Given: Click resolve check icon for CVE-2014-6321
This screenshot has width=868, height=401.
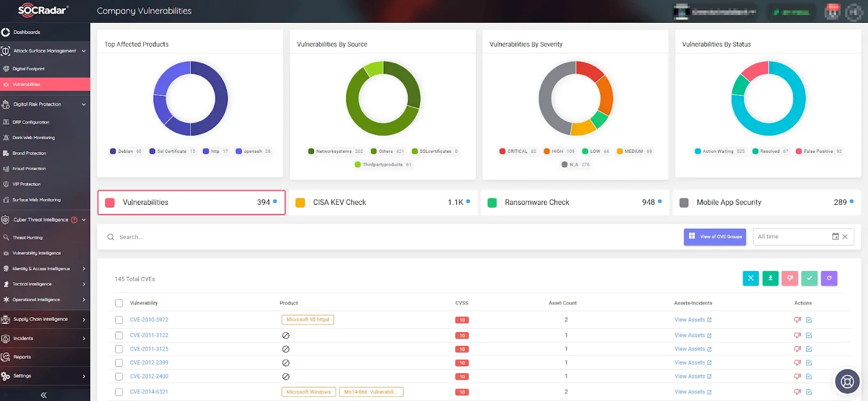Looking at the screenshot, I should 809,392.
